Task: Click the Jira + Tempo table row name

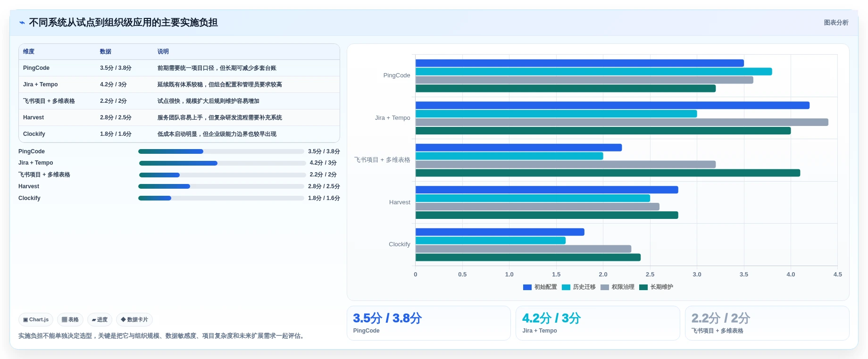Action: [x=41, y=84]
